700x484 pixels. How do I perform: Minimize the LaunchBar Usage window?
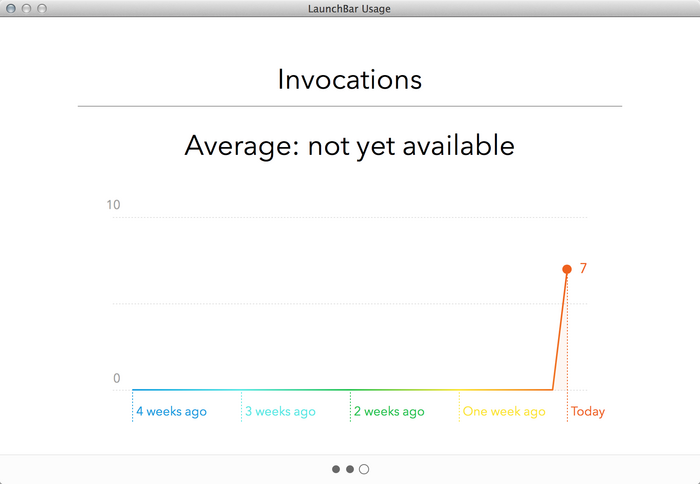[x=26, y=8]
